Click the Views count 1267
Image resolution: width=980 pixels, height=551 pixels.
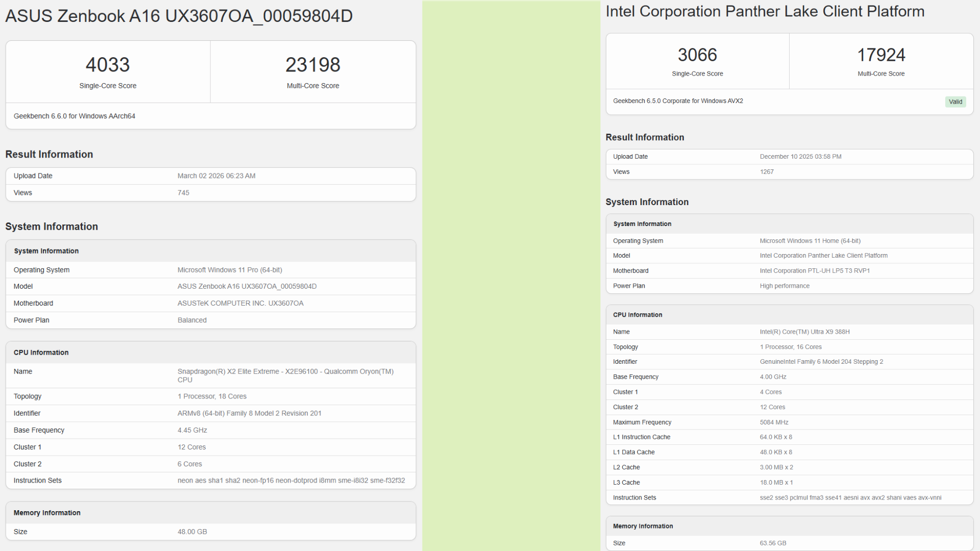click(x=767, y=172)
